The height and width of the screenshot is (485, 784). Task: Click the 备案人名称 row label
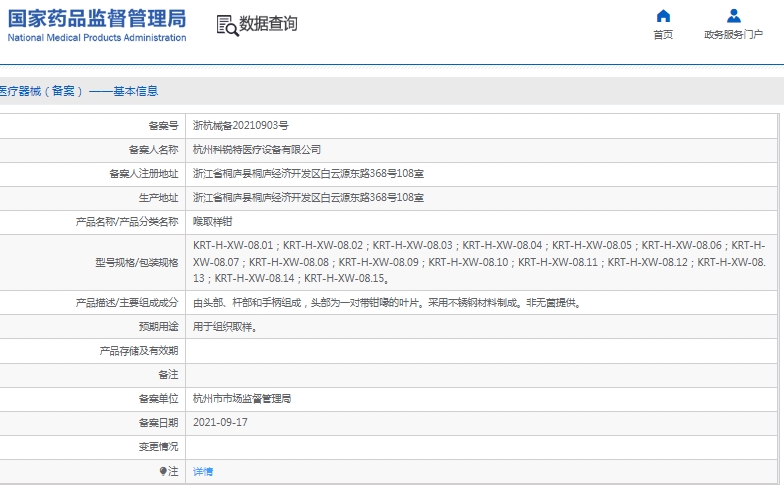coord(154,150)
